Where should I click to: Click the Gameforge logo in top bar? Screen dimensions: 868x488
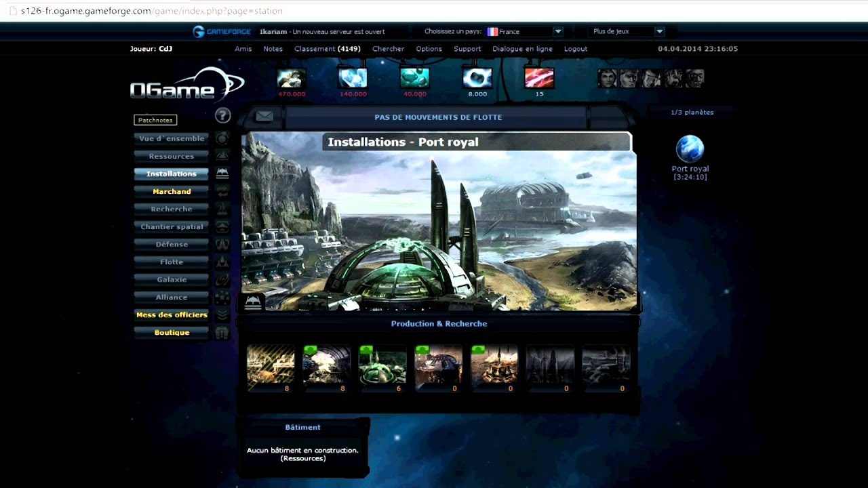click(x=222, y=31)
